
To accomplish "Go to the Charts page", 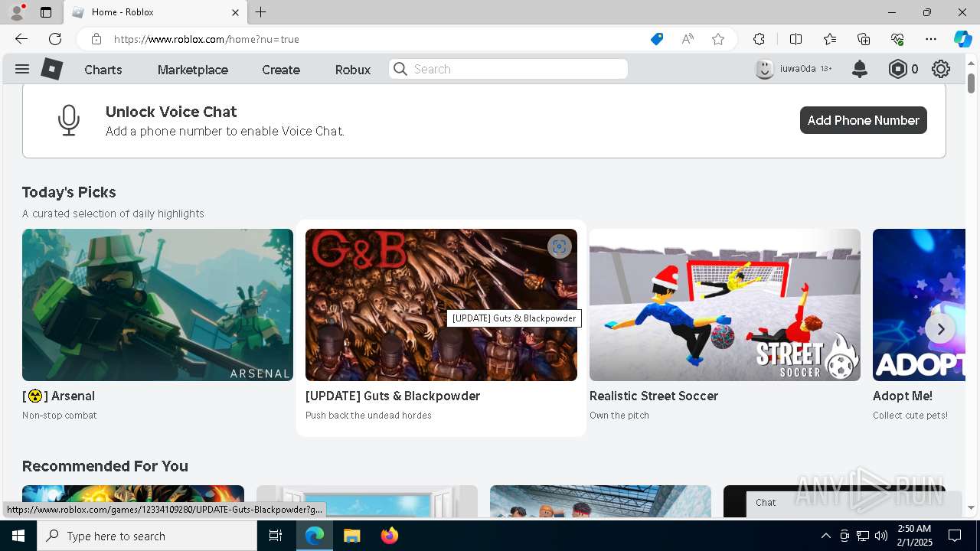I will (x=103, y=70).
